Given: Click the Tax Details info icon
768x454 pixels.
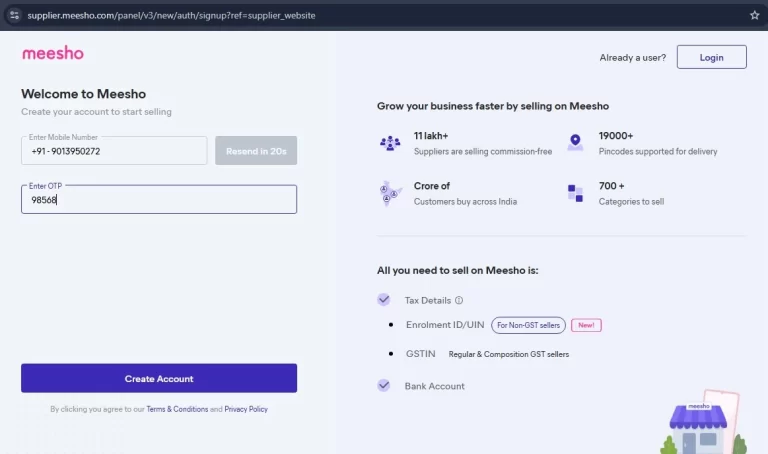Looking at the screenshot, I should pos(459,300).
